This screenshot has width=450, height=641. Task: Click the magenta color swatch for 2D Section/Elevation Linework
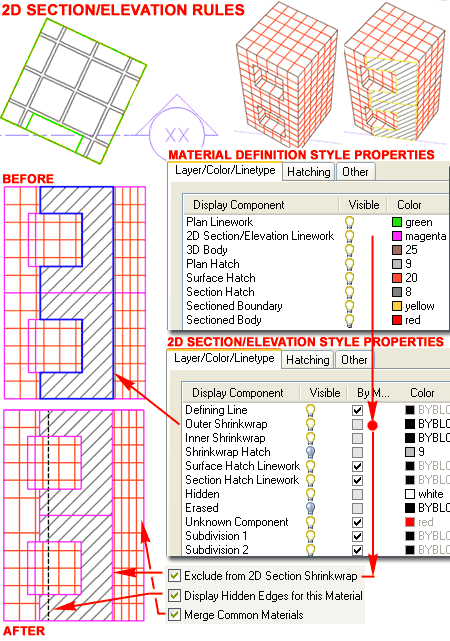(x=397, y=236)
